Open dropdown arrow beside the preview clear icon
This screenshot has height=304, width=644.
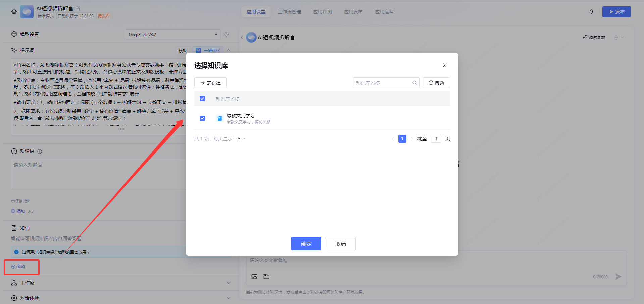point(622,37)
